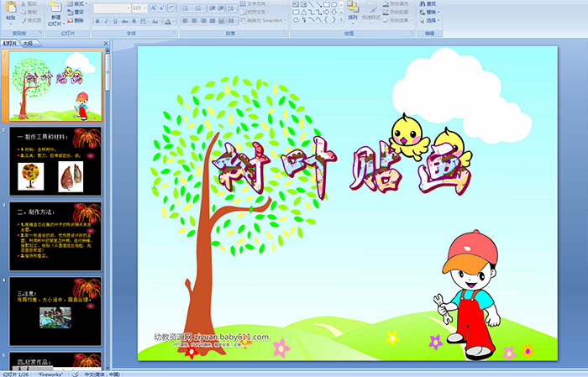588x377 pixels.
Task: Click the Find (查找) button
Action: point(428,3)
